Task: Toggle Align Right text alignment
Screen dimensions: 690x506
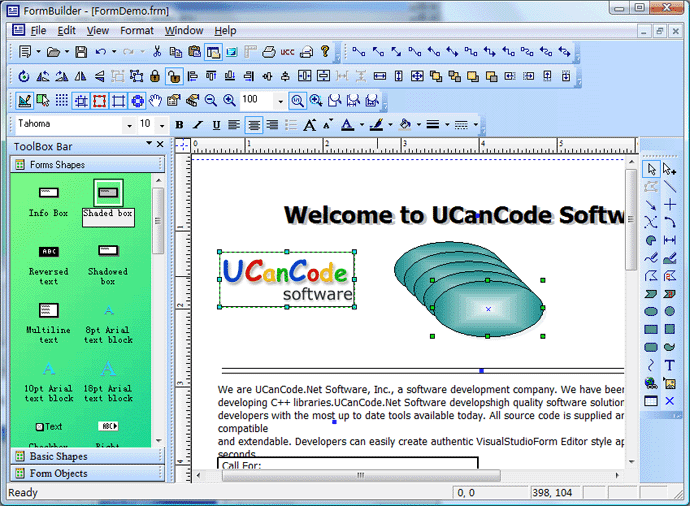Action: click(272, 125)
